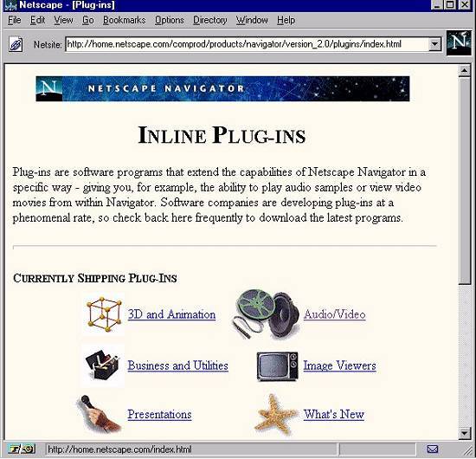Open the Business and Utilities link

pos(178,365)
